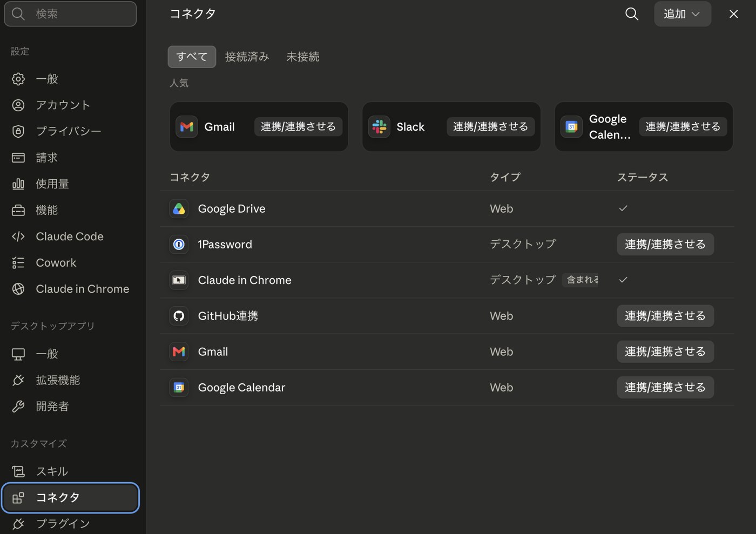Screen dimensions: 756x534
Task: Click the 使用量 bar chart icon
Action: [18, 184]
